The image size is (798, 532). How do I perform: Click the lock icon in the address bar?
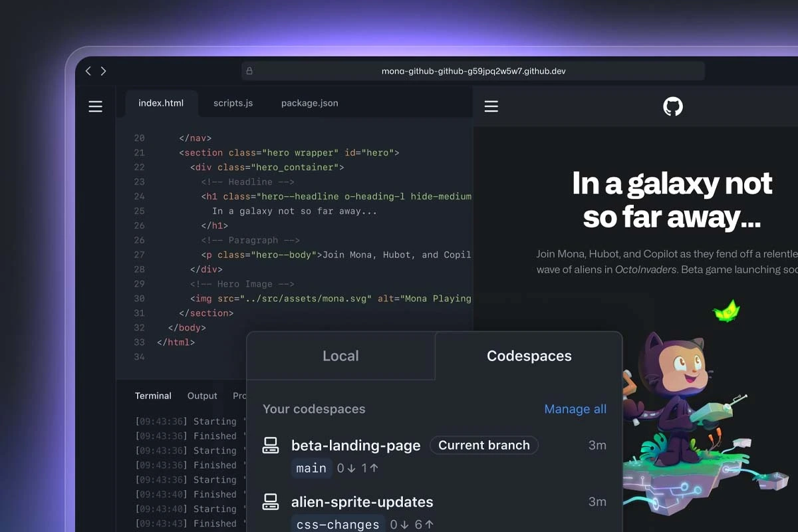tap(249, 70)
